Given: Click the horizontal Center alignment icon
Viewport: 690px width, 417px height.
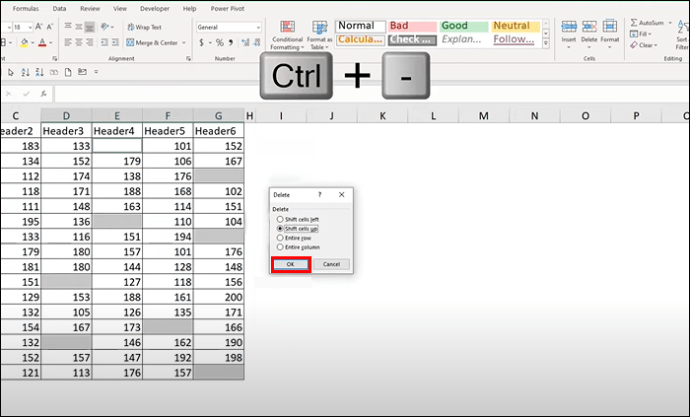Looking at the screenshot, I should coord(79,43).
